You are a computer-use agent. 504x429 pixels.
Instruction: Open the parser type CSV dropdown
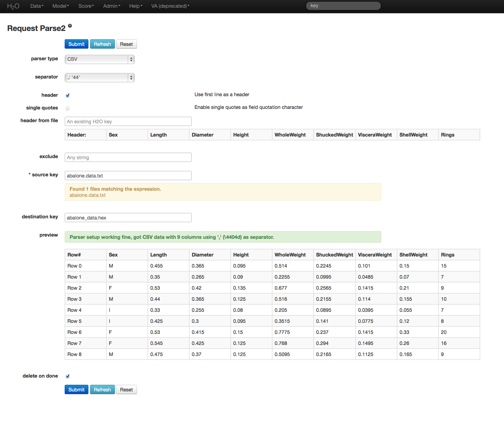[99, 59]
